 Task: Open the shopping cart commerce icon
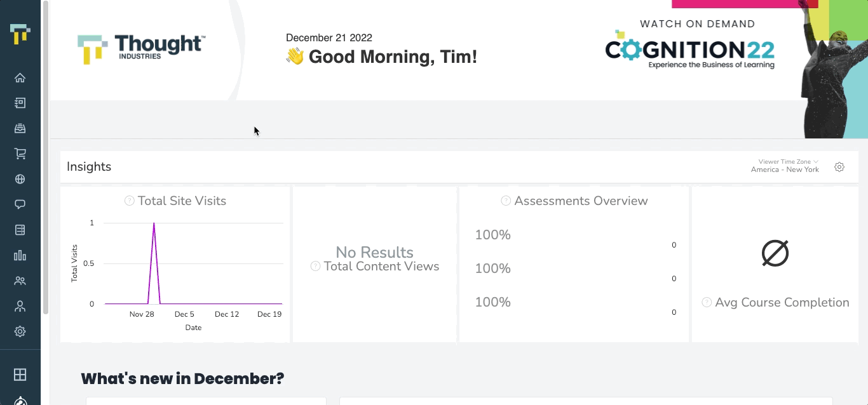[20, 154]
